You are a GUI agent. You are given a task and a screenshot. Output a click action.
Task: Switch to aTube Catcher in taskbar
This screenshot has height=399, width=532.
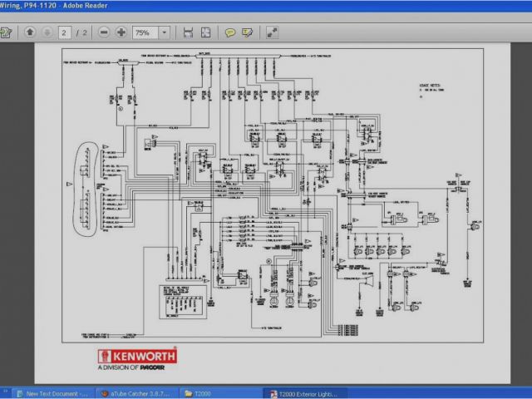click(x=134, y=392)
